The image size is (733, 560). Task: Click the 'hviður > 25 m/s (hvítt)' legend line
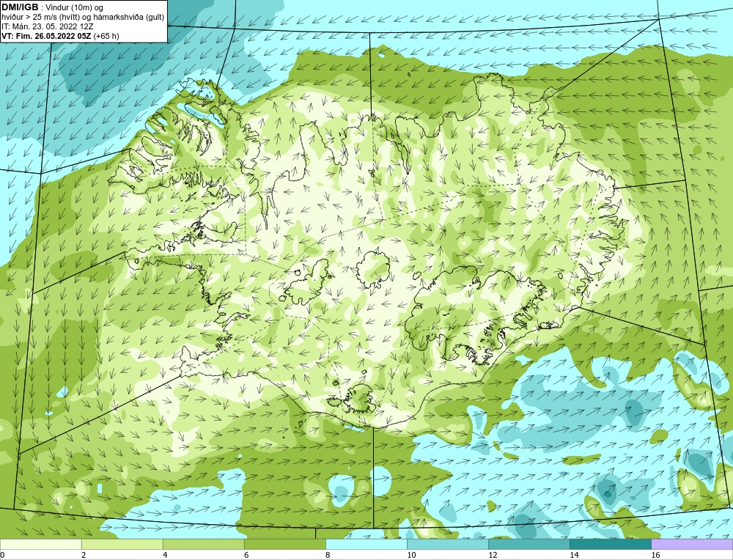83,18
